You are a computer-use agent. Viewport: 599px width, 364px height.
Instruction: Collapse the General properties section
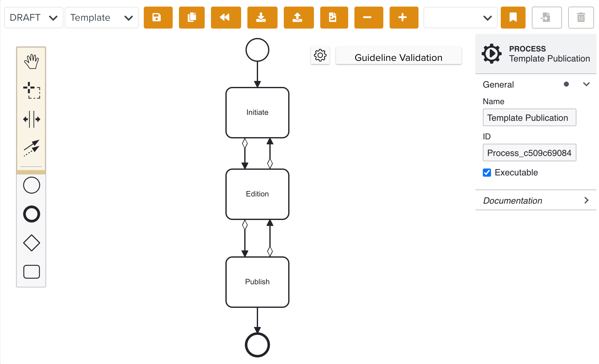point(586,84)
